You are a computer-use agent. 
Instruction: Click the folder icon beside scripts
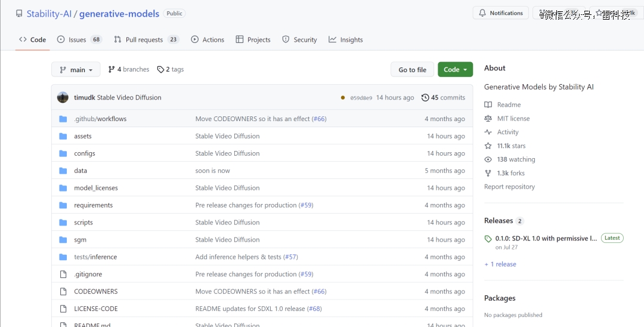(x=63, y=222)
